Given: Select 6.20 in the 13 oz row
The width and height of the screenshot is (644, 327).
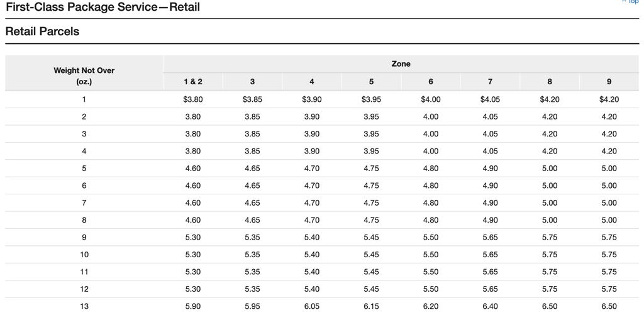Looking at the screenshot, I should pyautogui.click(x=431, y=306).
